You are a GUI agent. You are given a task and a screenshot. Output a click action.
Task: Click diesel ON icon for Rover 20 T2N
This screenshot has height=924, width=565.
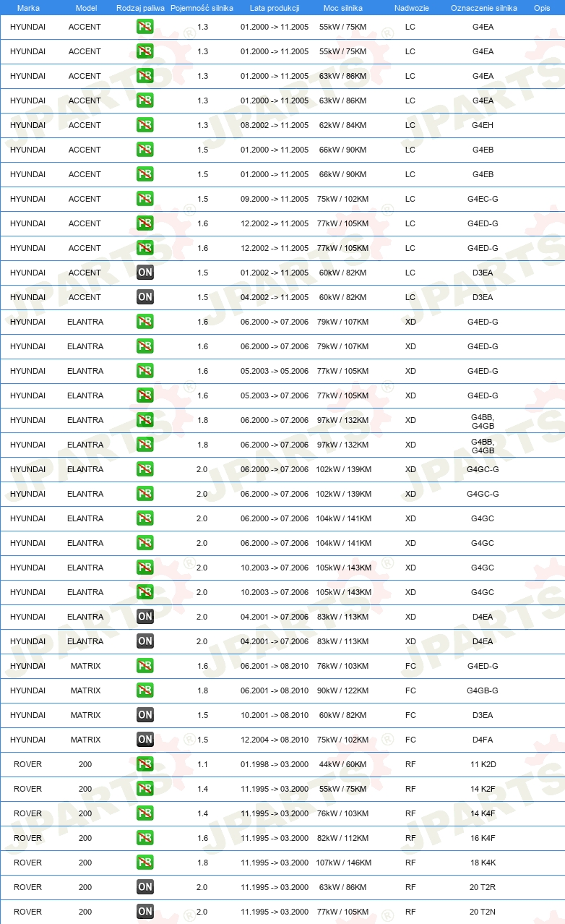145,912
